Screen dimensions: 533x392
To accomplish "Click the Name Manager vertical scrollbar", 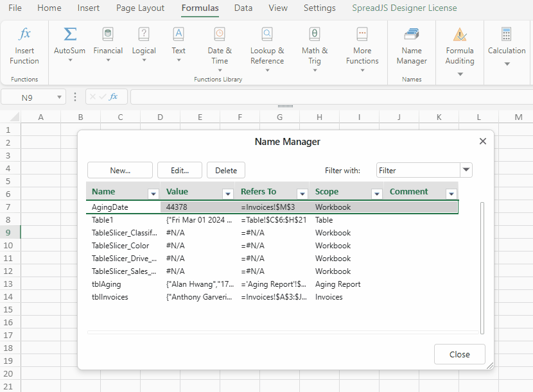I will pyautogui.click(x=482, y=268).
